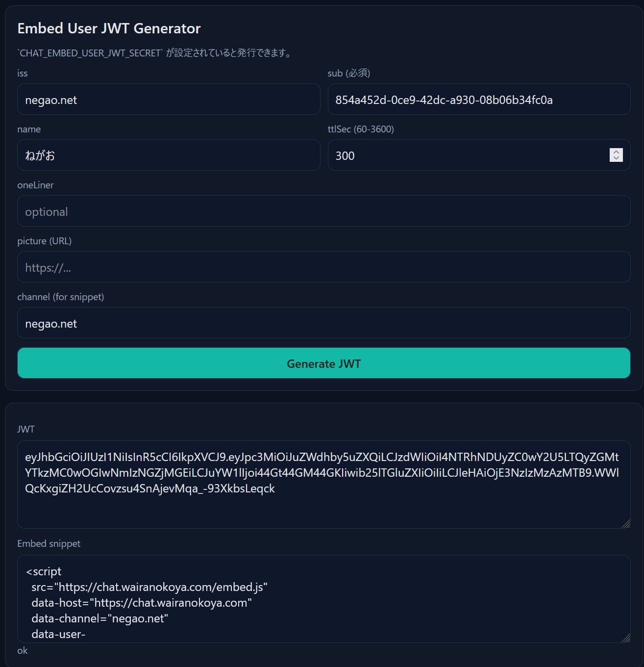Click the oneLiner optional field

click(323, 211)
